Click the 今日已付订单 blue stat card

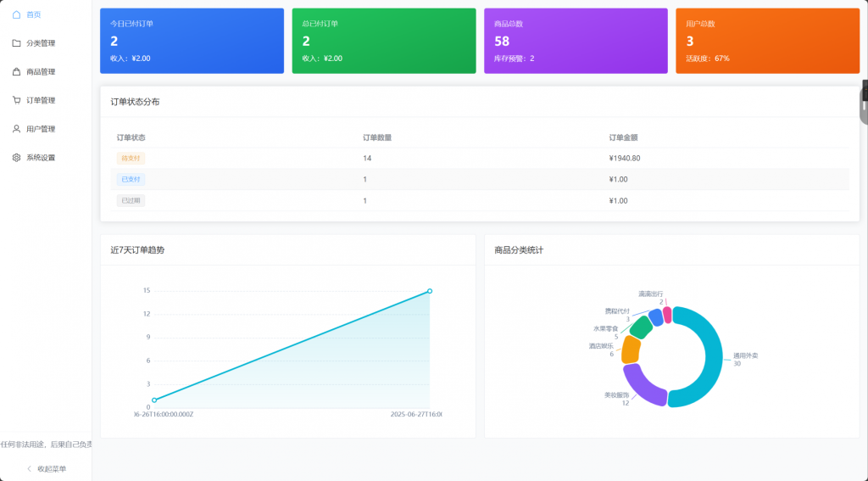tap(192, 41)
